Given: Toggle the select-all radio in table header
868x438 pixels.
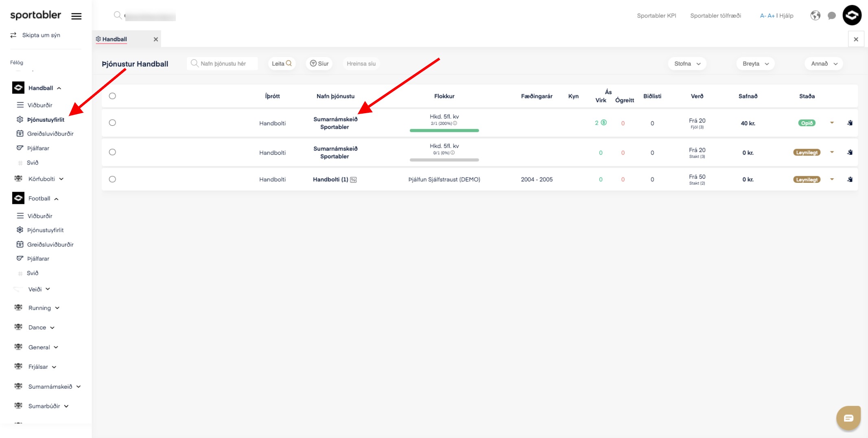Looking at the screenshot, I should (x=112, y=96).
